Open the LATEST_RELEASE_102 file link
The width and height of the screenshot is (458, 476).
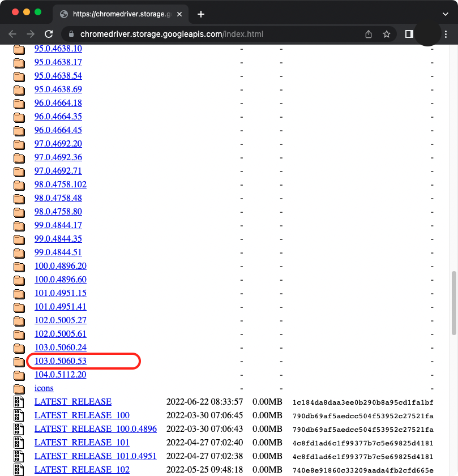click(x=82, y=470)
